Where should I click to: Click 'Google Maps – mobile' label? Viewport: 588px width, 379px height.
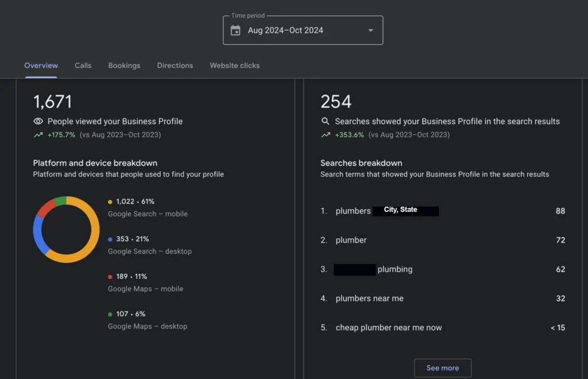click(145, 289)
